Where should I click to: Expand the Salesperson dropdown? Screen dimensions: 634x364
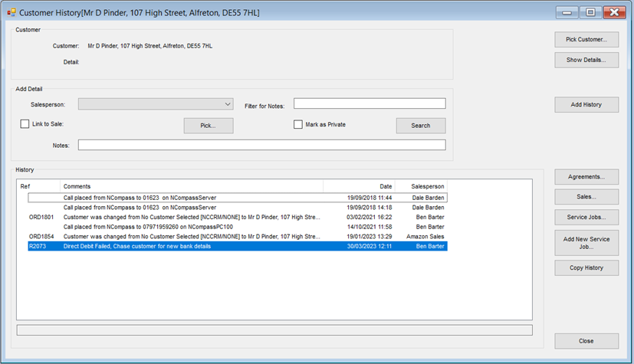coord(228,104)
